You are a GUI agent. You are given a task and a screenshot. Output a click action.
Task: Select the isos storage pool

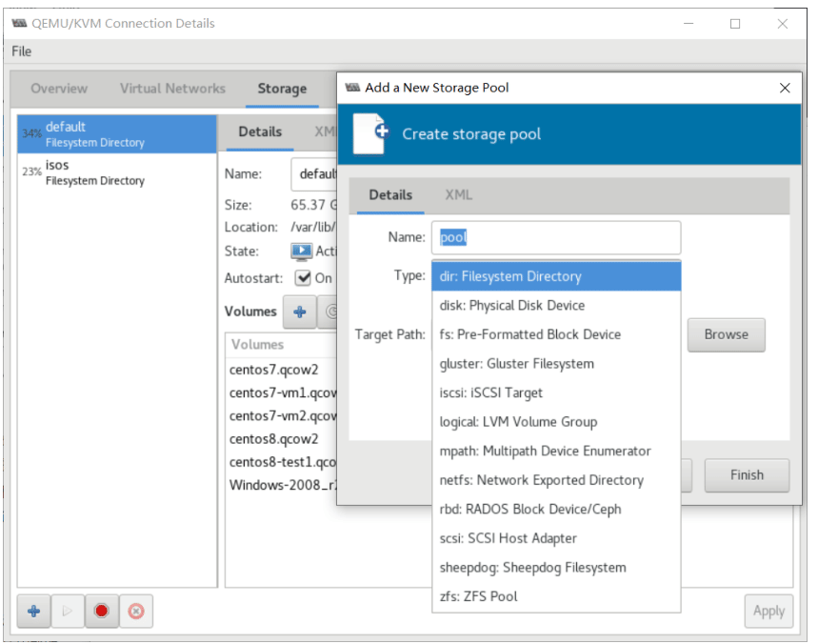95,172
